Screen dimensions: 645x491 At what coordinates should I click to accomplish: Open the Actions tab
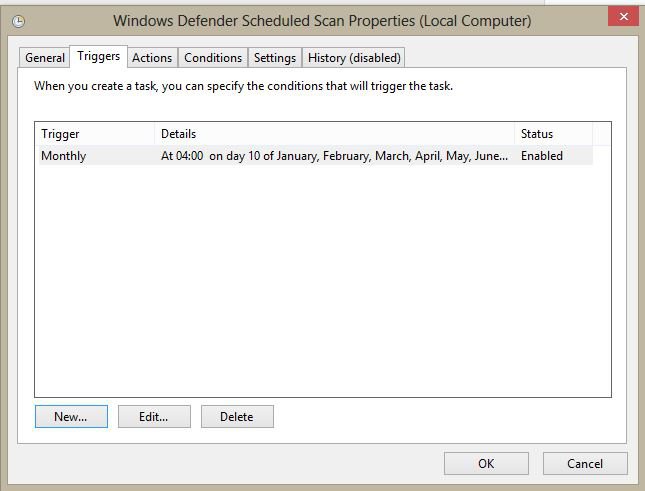152,58
